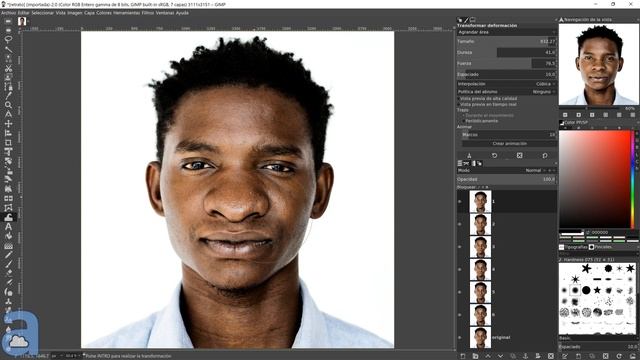
Task: Enable Vista previa en tiempo real
Action: (487, 104)
